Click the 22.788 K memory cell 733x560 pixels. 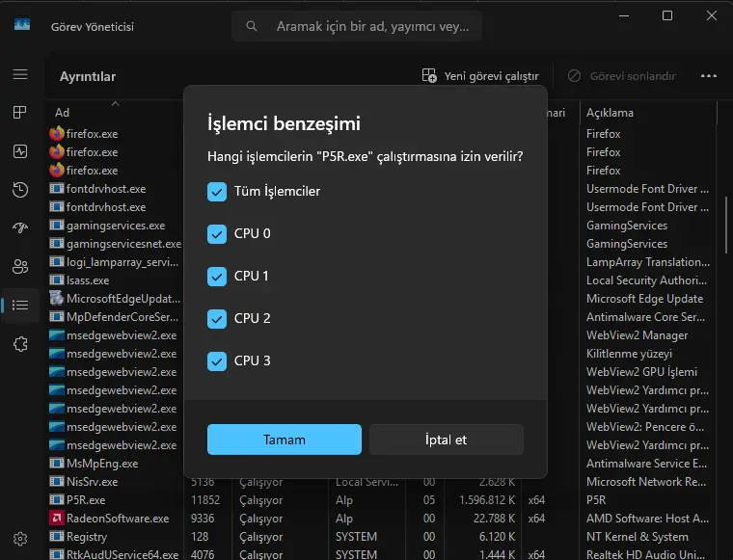pos(494,518)
